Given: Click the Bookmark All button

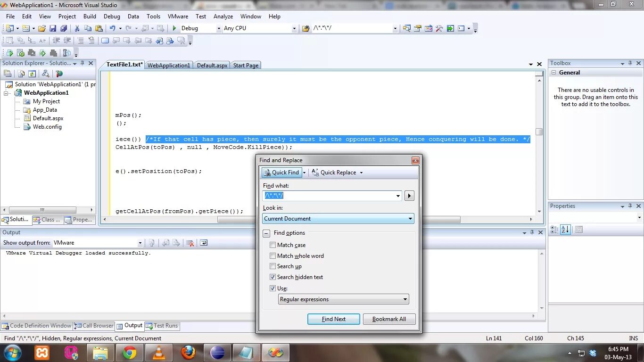Looking at the screenshot, I should click(389, 319).
